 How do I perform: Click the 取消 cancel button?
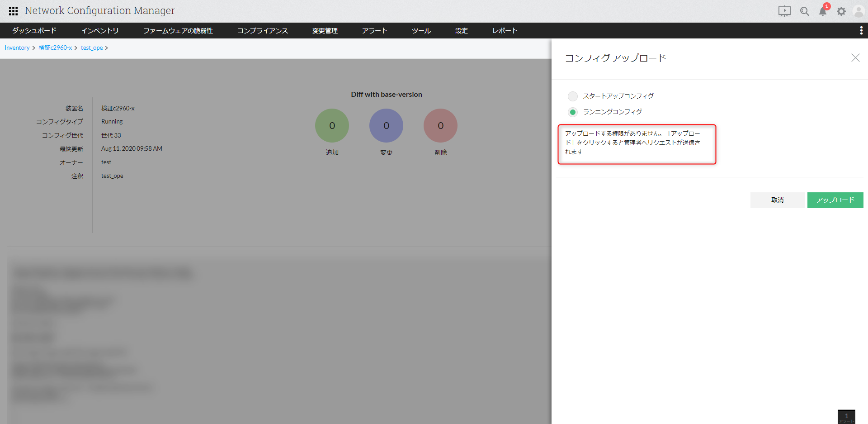pos(777,200)
